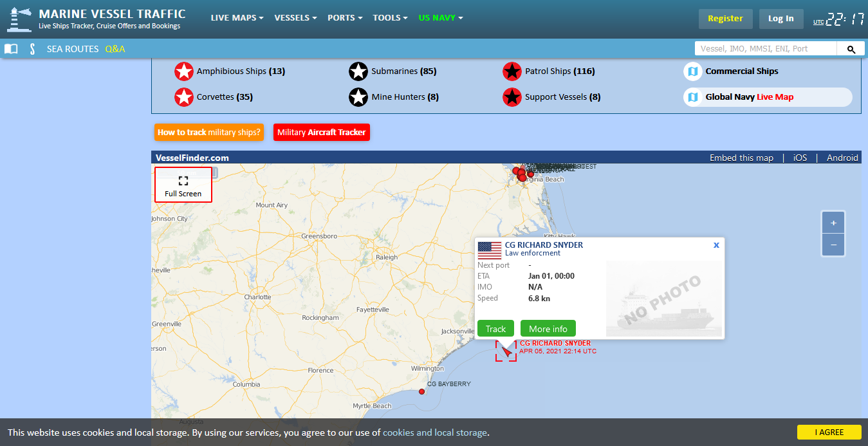This screenshot has width=868, height=446.
Task: Open Corvettes (35) link
Action: click(x=225, y=97)
